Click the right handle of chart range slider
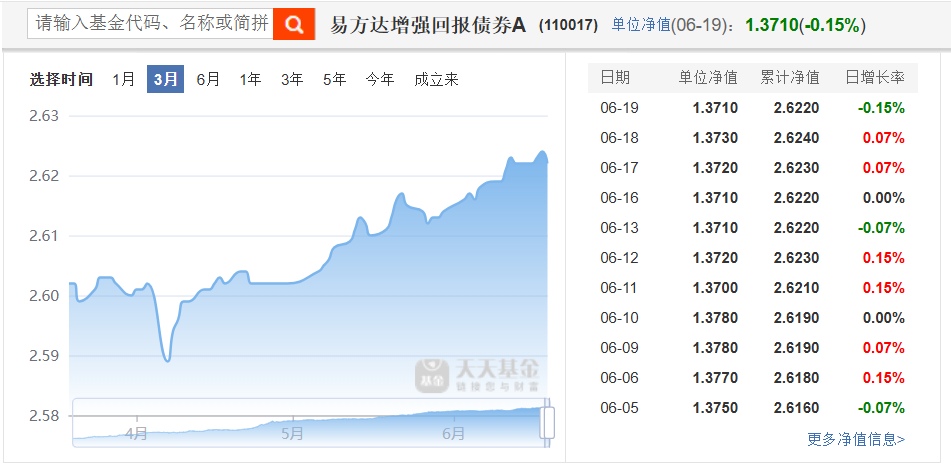Screen dimensions: 951x470 (x=547, y=423)
